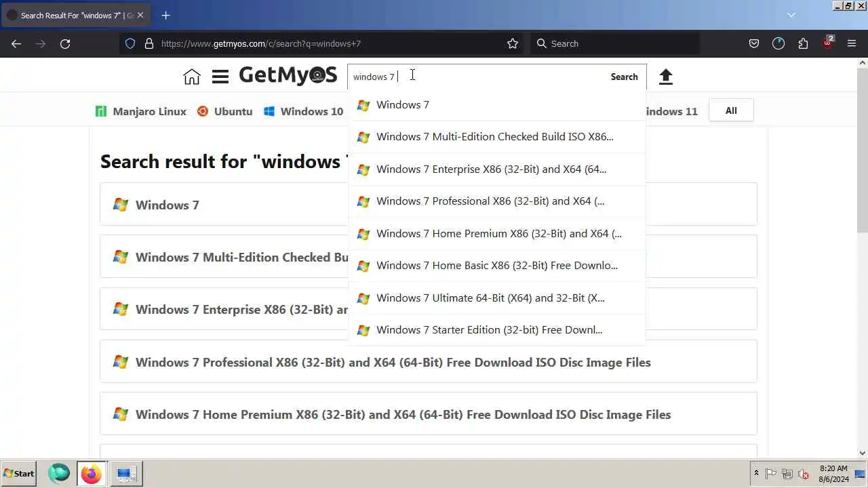Click the All categories button
Screen dimensions: 868x488
tap(731, 110)
